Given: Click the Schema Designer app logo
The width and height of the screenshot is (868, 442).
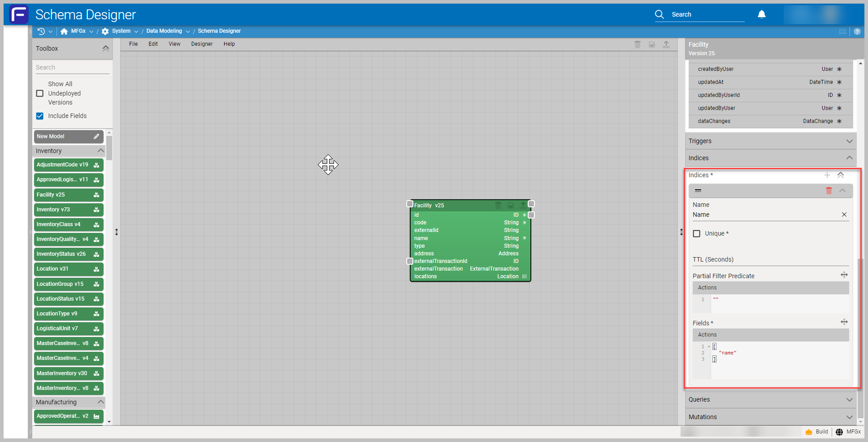Looking at the screenshot, I should (x=19, y=14).
